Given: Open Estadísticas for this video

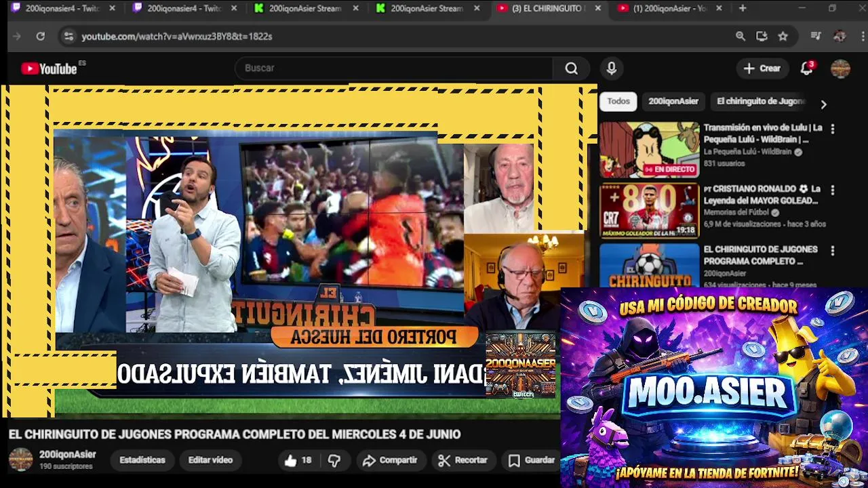Looking at the screenshot, I should point(142,460).
